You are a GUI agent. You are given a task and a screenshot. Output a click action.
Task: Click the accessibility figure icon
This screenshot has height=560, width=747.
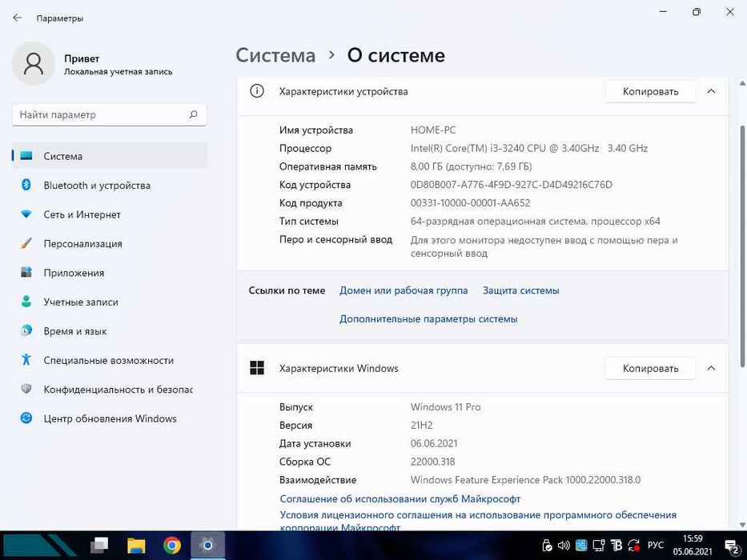point(26,359)
